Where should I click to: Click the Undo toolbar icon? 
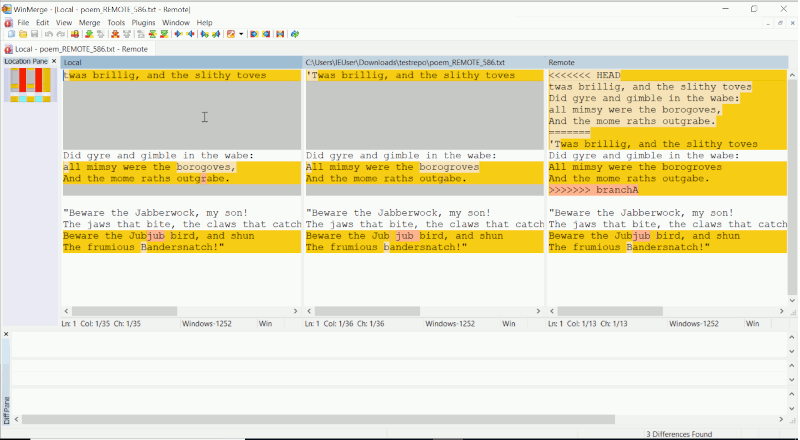pyautogui.click(x=49, y=34)
